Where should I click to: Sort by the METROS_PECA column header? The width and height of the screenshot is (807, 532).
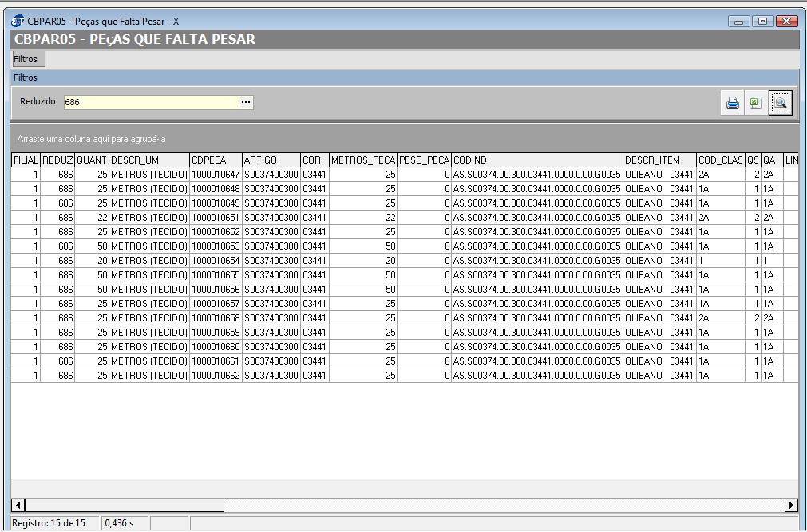pyautogui.click(x=363, y=160)
